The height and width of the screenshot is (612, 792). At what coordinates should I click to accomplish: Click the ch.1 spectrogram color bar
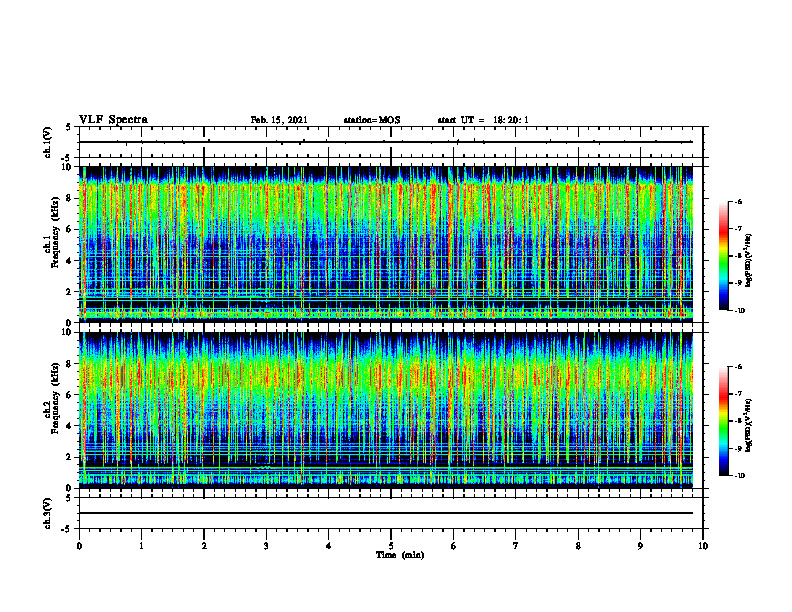click(x=723, y=256)
